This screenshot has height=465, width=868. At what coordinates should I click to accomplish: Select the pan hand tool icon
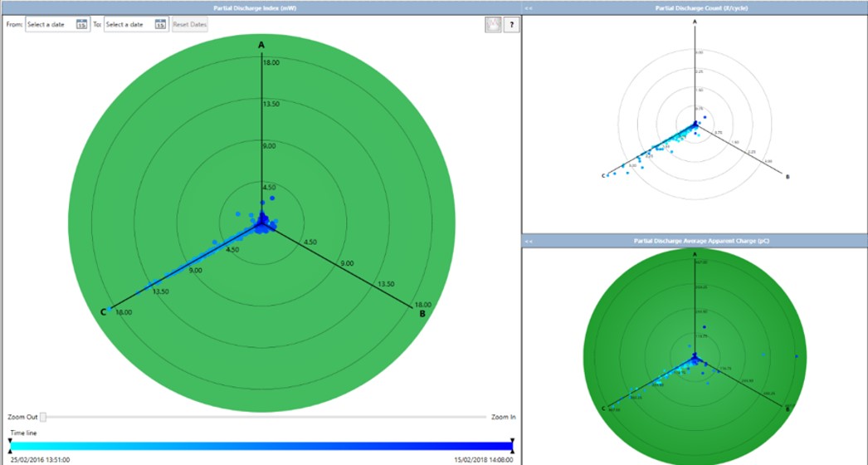click(x=492, y=25)
